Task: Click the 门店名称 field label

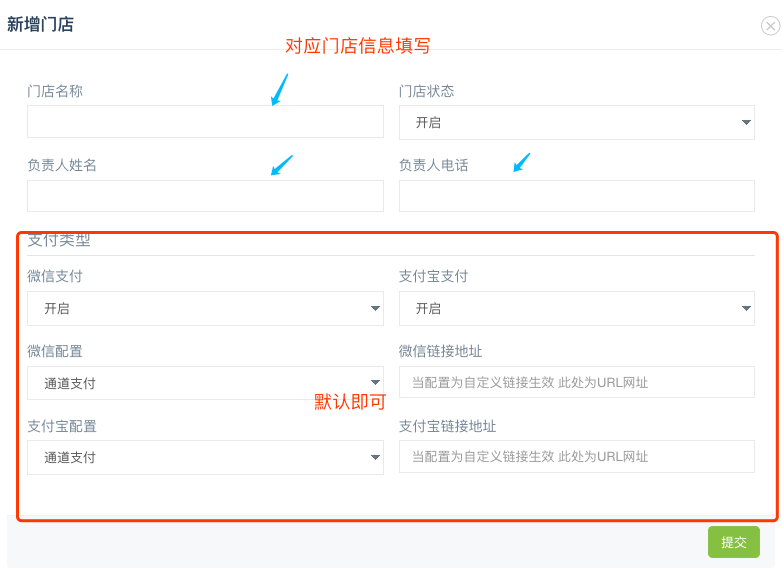Action: point(55,91)
